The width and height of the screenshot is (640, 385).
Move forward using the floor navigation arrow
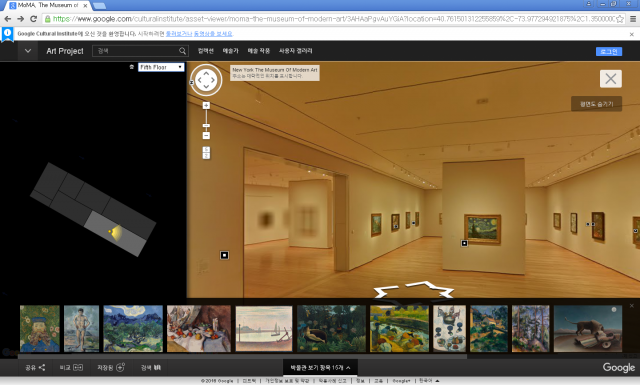(x=427, y=284)
